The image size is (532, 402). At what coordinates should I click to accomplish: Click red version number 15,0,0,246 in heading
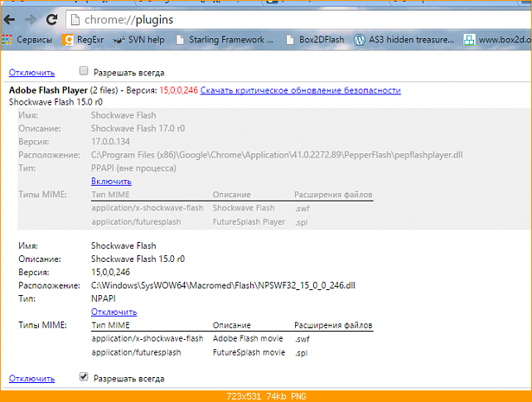tap(178, 90)
